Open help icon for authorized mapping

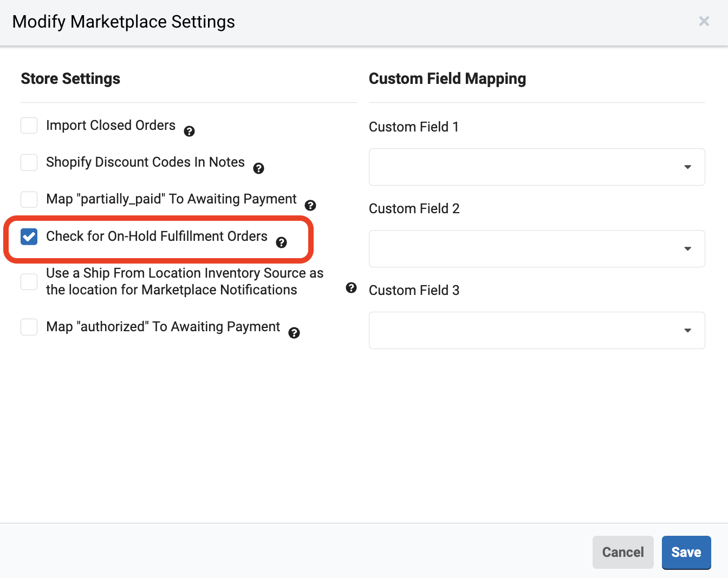click(294, 333)
